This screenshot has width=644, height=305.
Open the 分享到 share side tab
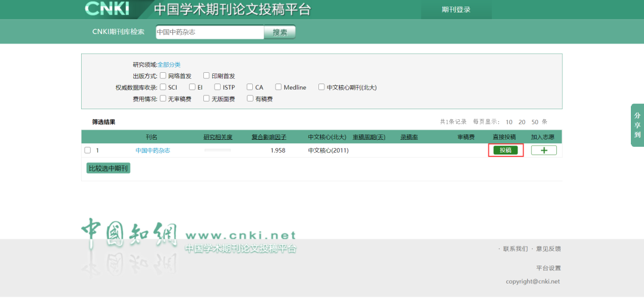click(637, 125)
